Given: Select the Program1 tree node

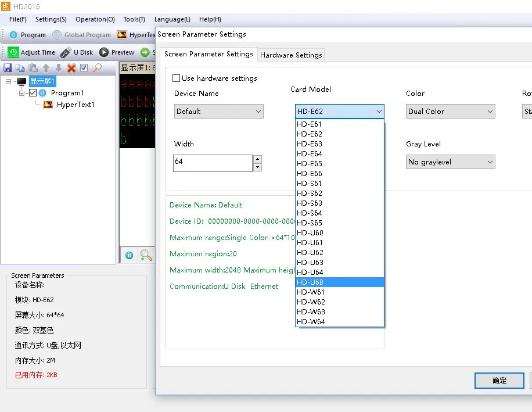Looking at the screenshot, I should tap(67, 93).
